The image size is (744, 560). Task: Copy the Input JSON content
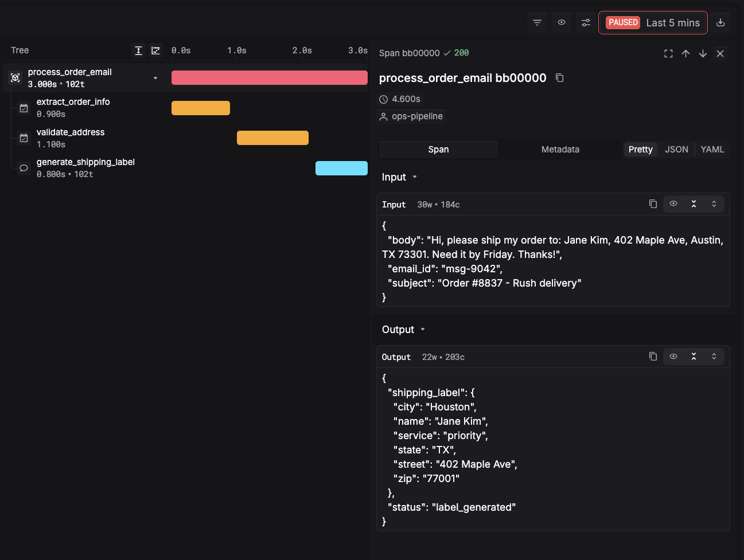coord(653,204)
